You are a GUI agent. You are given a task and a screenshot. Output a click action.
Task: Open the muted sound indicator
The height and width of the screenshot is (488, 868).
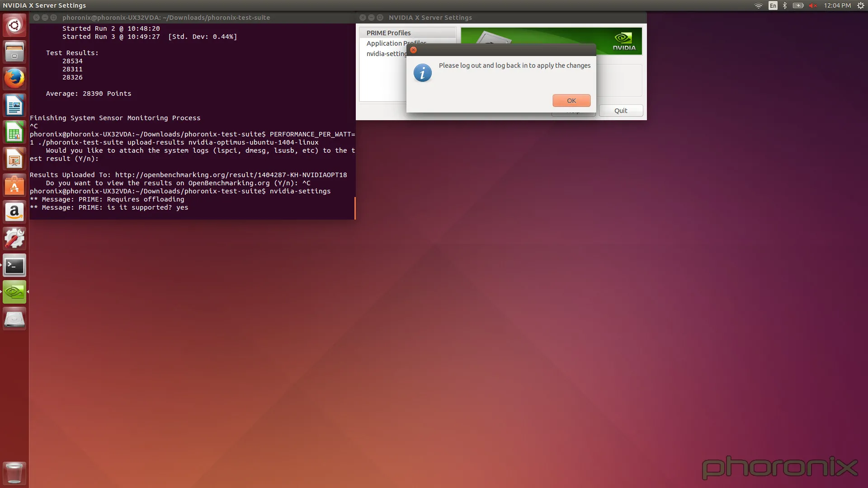tap(813, 5)
